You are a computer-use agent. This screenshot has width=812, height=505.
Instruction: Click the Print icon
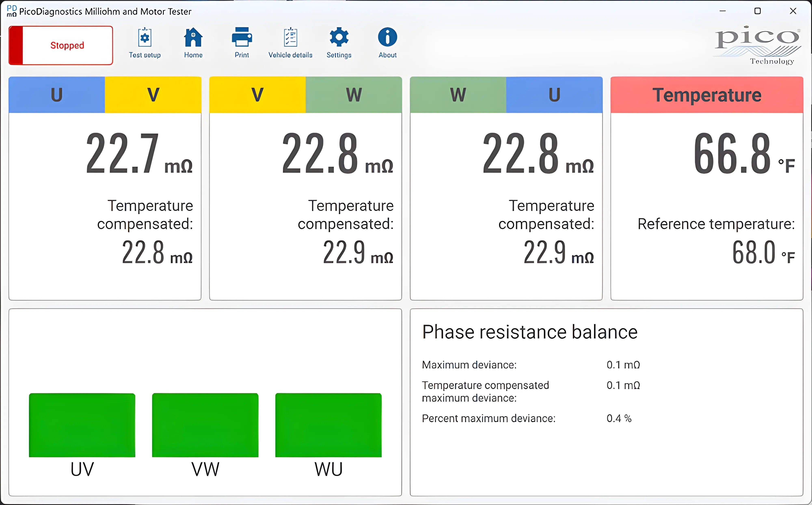[x=242, y=37]
